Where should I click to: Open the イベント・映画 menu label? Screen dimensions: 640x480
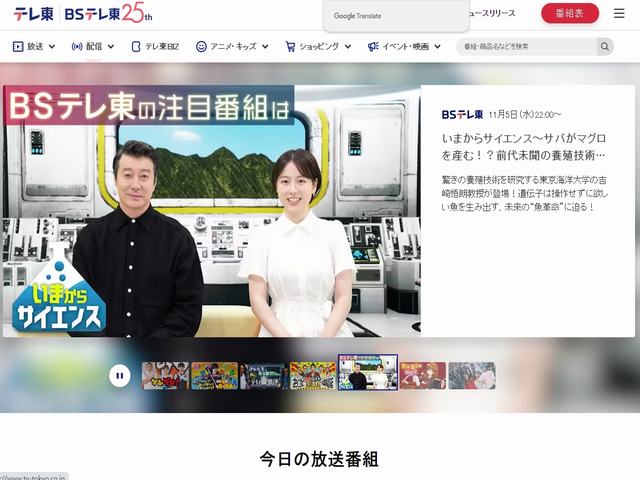405,47
